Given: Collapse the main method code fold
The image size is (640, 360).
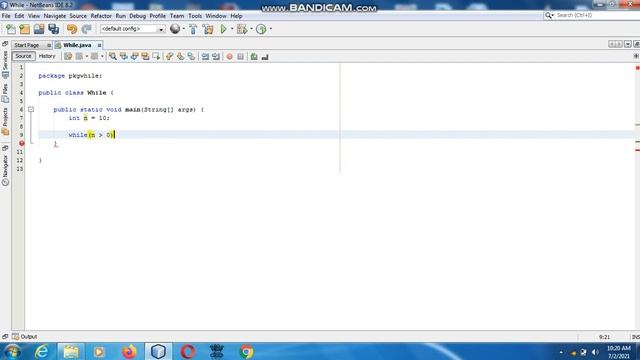Looking at the screenshot, I should 31,109.
